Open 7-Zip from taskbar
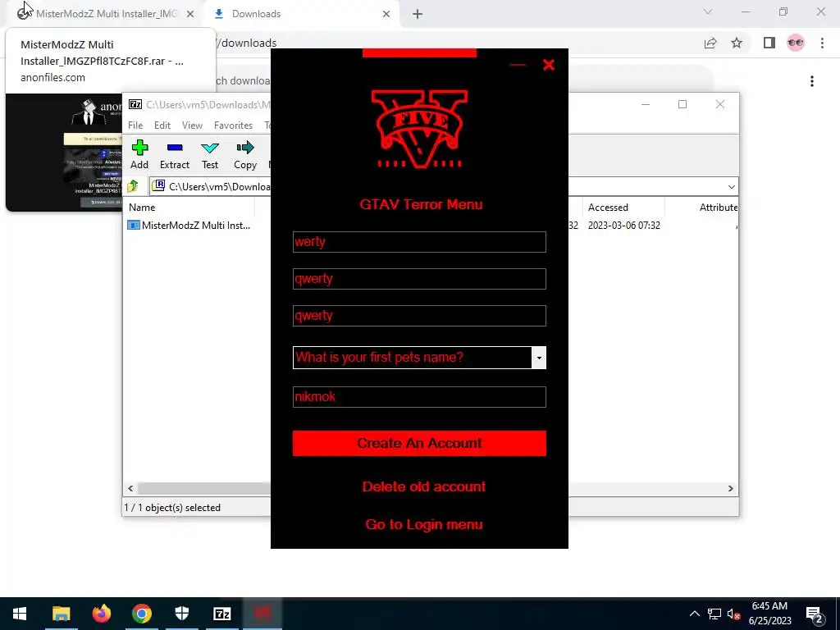The width and height of the screenshot is (840, 630). pos(222,614)
